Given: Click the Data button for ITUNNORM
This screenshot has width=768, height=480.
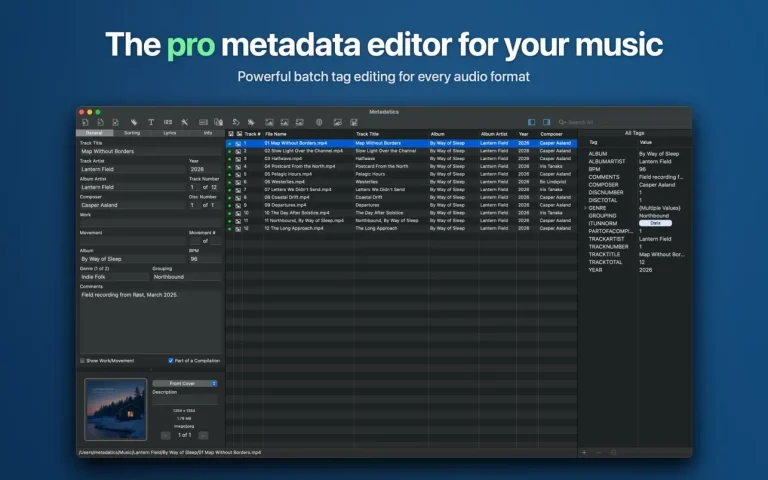Looking at the screenshot, I should coord(655,223).
